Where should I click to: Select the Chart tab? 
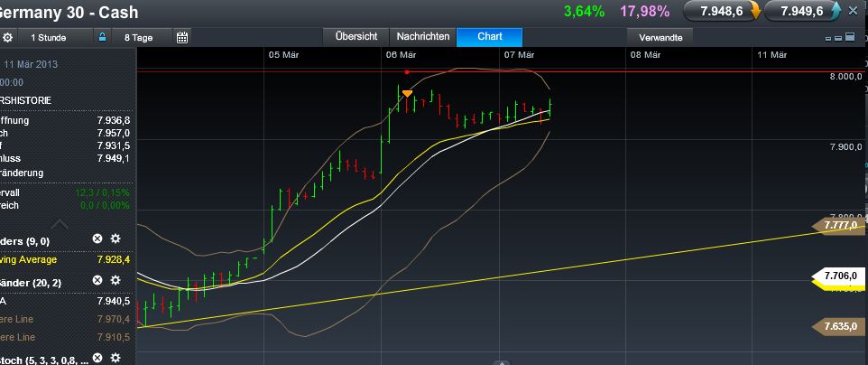pyautogui.click(x=489, y=37)
